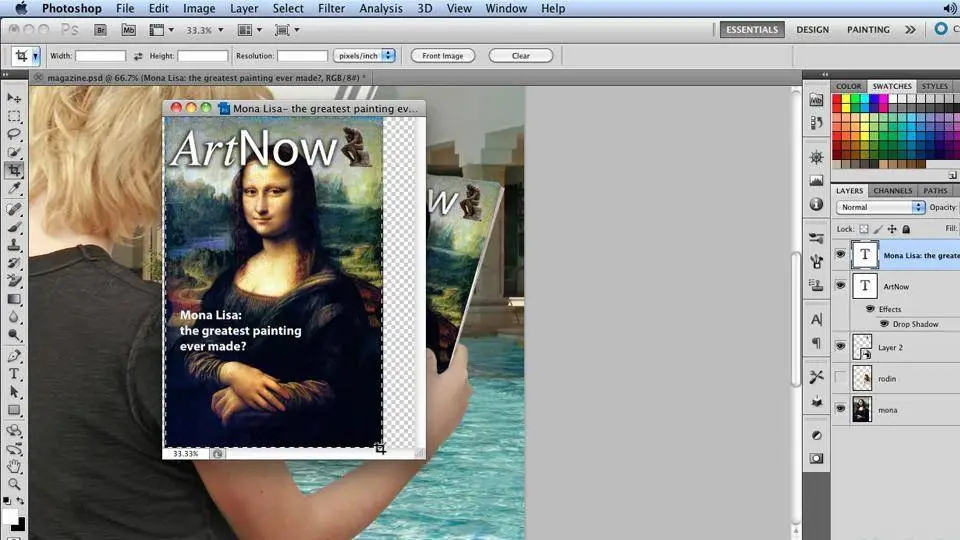This screenshot has width=960, height=540.
Task: Select the Path Selection tool
Action: click(13, 392)
